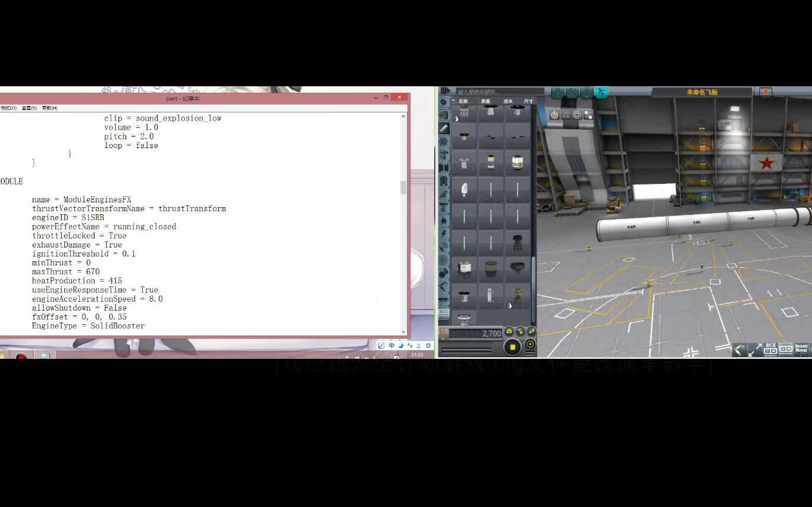Click the first teal editor mode button
The image size is (812, 507).
(558, 92)
